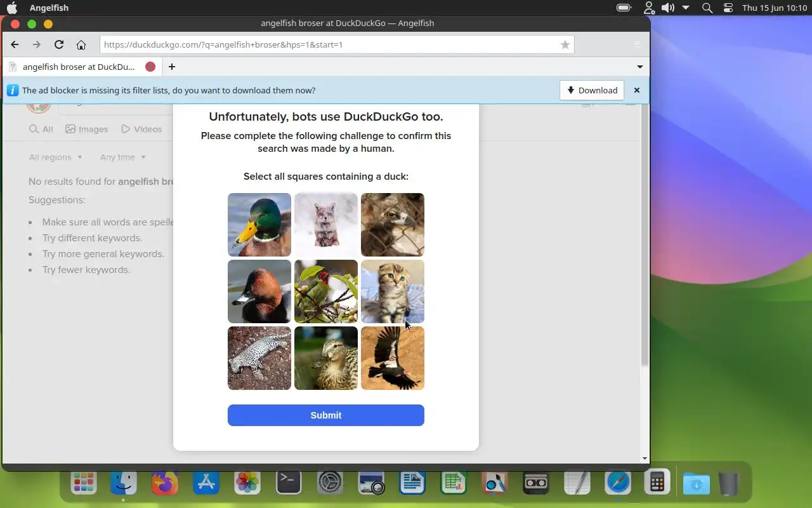Select the eagle behind fence image
This screenshot has width=812, height=508.
(393, 225)
